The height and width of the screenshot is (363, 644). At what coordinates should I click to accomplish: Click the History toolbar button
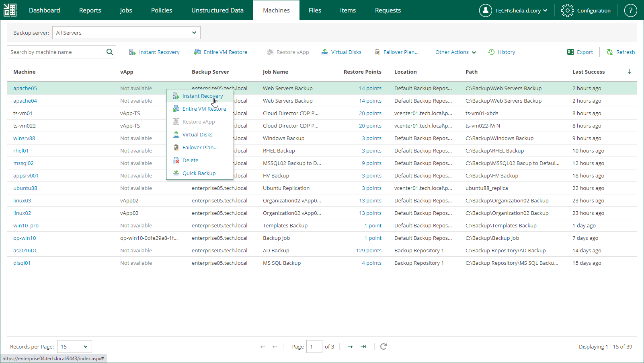point(501,52)
